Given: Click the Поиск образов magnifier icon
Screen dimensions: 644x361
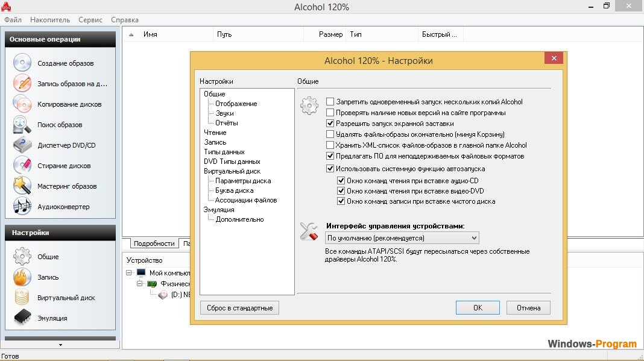Looking at the screenshot, I should [22, 124].
